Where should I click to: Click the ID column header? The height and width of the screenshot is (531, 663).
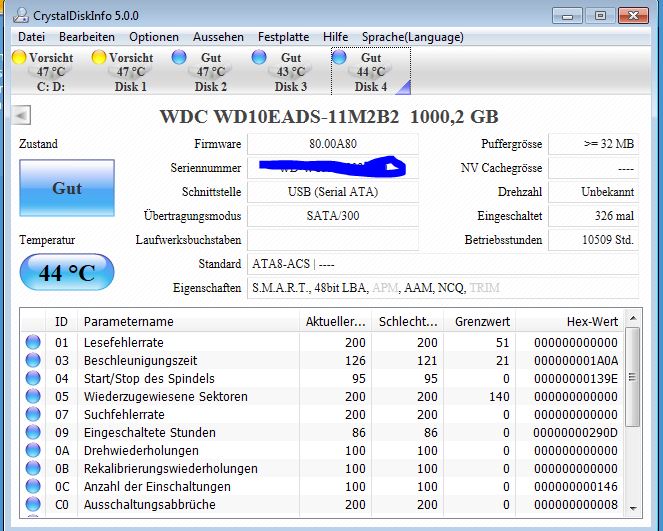(x=61, y=322)
